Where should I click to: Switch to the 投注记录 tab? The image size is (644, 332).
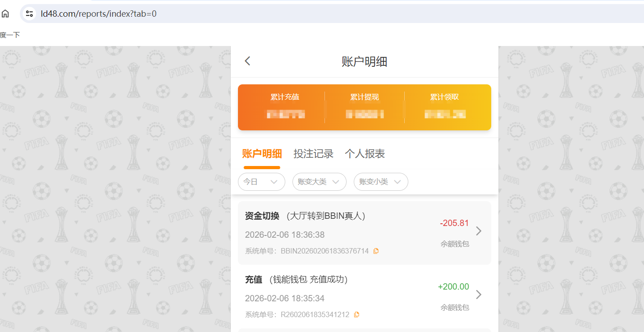pyautogui.click(x=314, y=154)
